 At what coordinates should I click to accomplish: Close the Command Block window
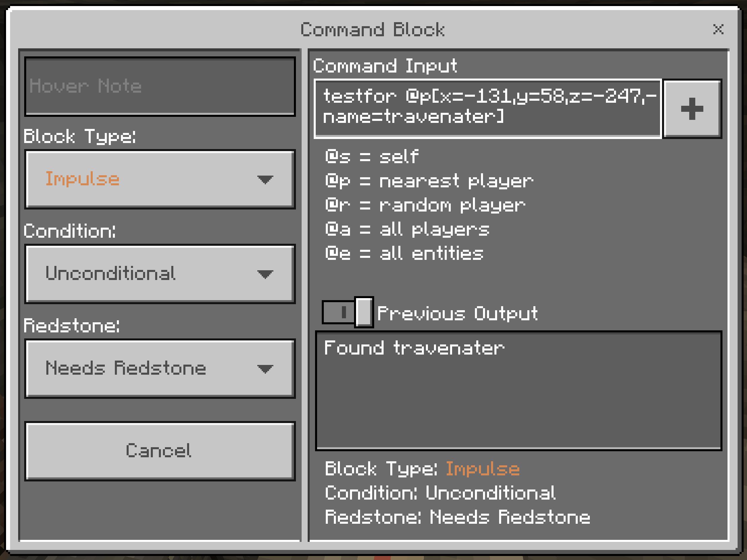[x=718, y=29]
